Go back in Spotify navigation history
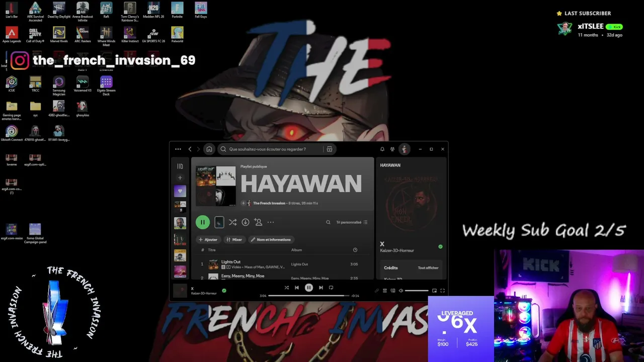 190,149
